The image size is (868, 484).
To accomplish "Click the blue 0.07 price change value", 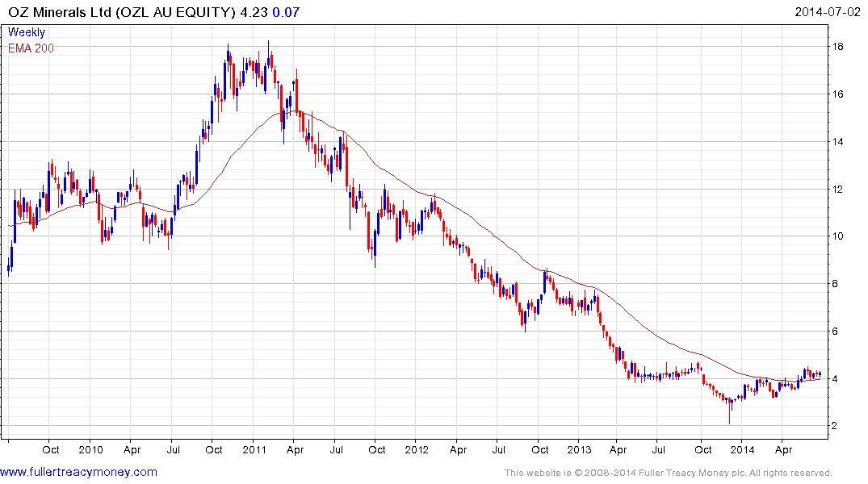I will (286, 12).
